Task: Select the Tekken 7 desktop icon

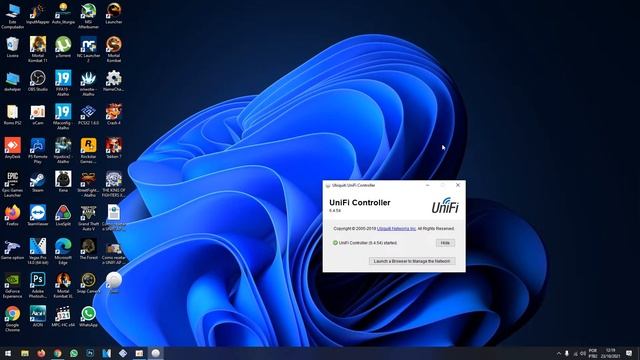Action: pos(113,148)
